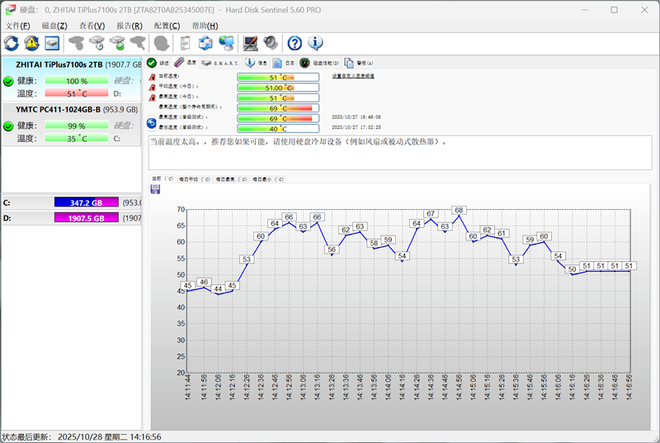The image size is (660, 443).
Task: Switch to the 磁盘性能 tab
Action: point(320,62)
